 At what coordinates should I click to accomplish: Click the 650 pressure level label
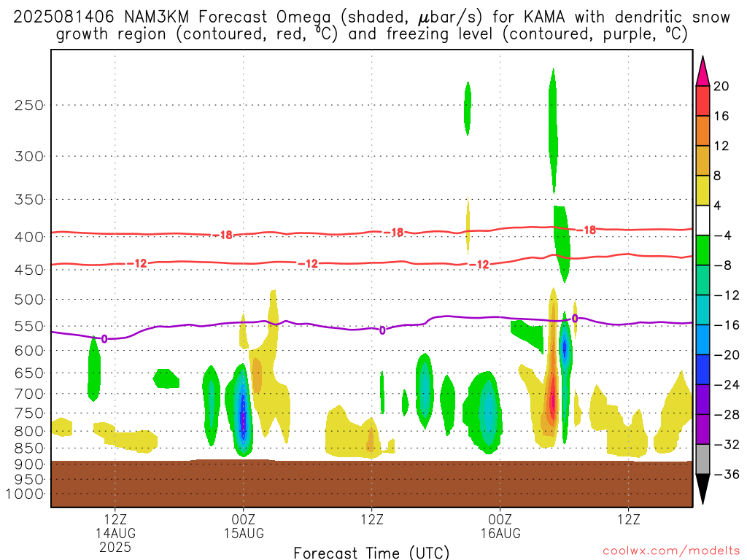click(x=29, y=373)
